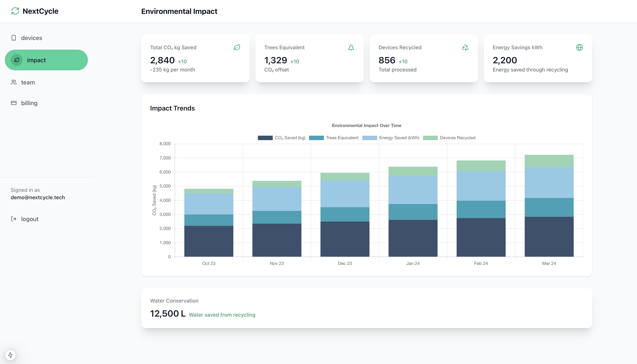Click 'Water saved from recycling' text

point(222,315)
